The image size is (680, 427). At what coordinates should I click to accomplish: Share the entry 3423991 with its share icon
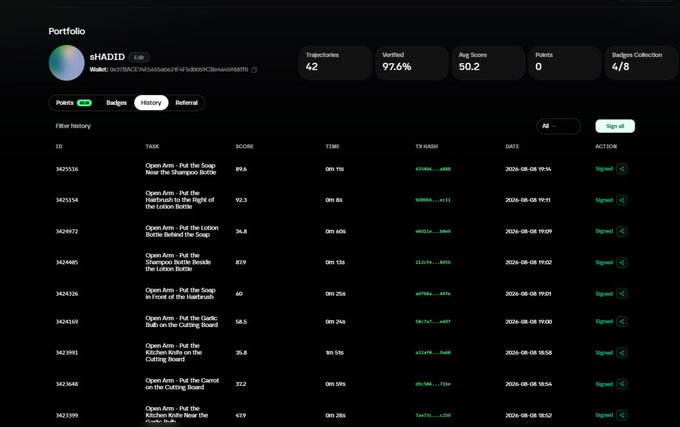(x=621, y=352)
